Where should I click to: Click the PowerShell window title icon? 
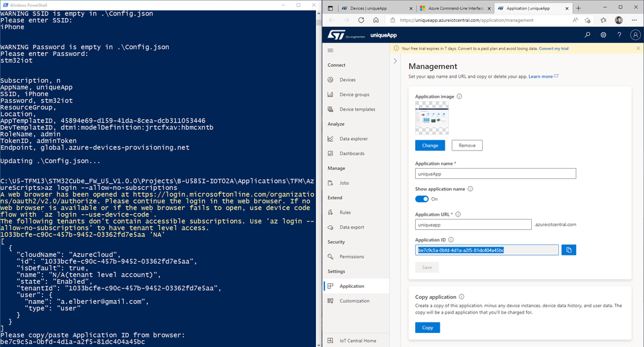[5, 5]
